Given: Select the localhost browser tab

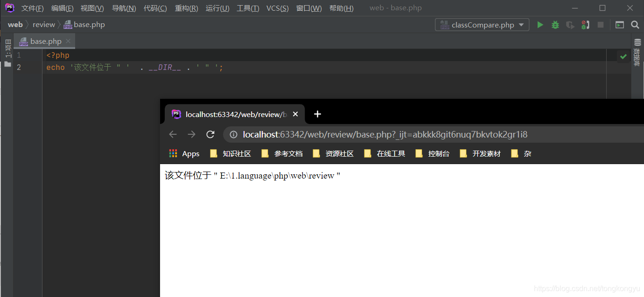Looking at the screenshot, I should (235, 114).
